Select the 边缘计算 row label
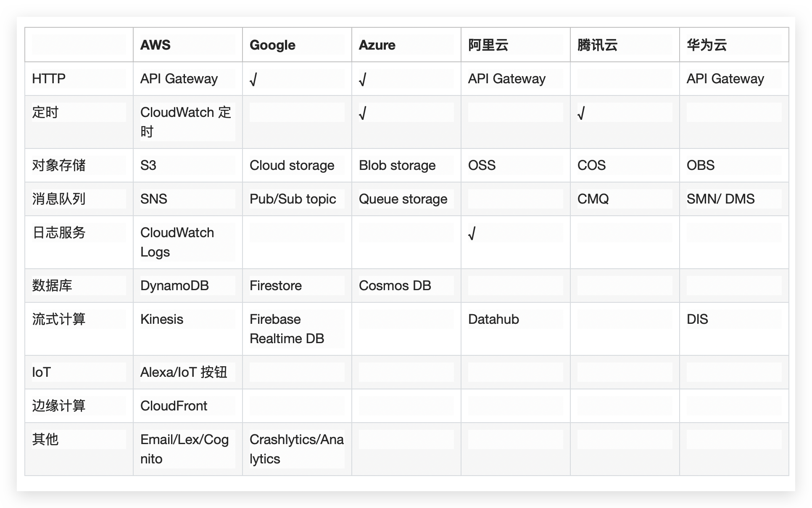This screenshot has width=812, height=508. point(59,406)
